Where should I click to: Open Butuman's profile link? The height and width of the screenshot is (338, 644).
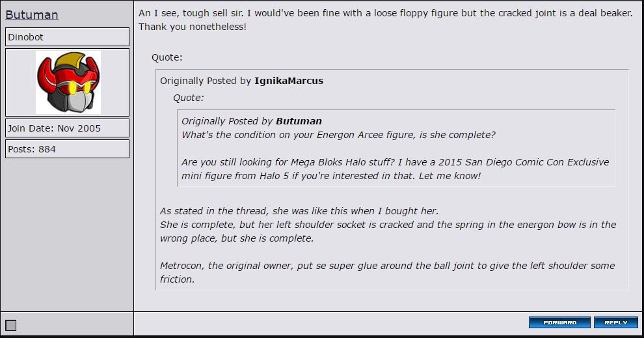32,15
